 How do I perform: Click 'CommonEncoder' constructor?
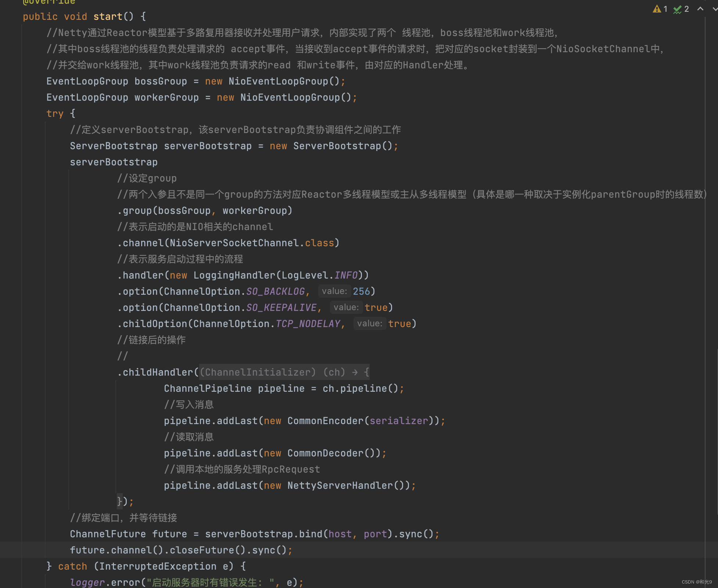click(x=325, y=421)
